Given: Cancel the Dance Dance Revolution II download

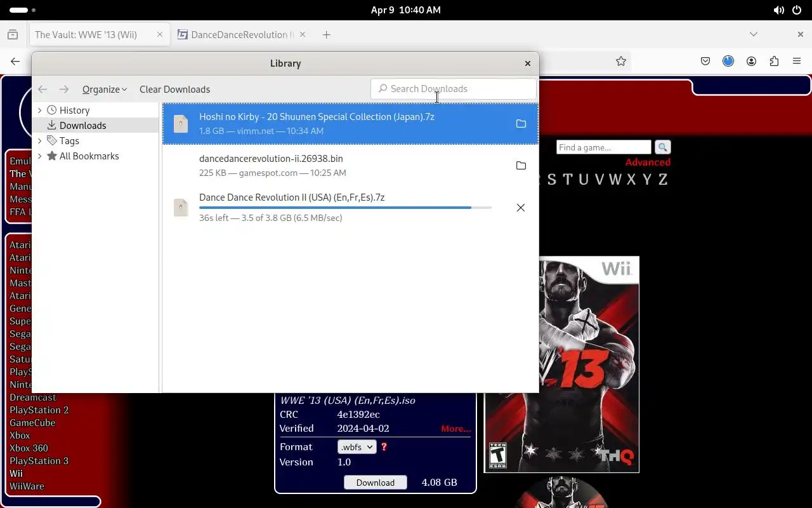Looking at the screenshot, I should 521,208.
